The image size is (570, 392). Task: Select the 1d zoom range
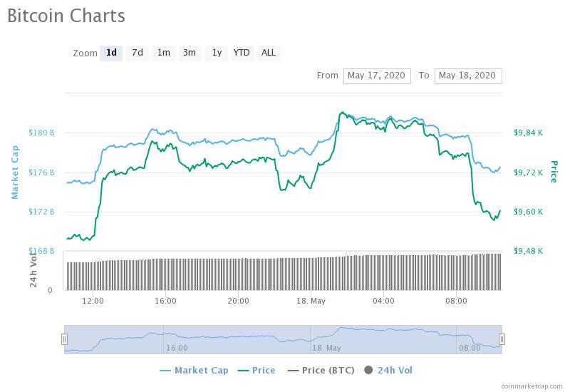pyautogui.click(x=111, y=53)
